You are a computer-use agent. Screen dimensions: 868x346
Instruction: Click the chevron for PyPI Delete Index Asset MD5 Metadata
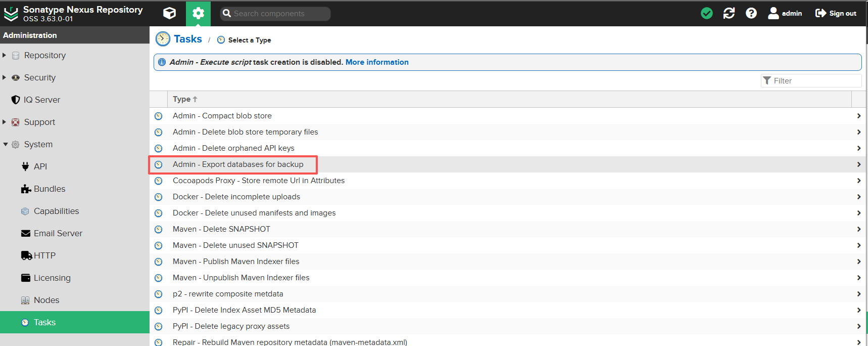point(859,310)
